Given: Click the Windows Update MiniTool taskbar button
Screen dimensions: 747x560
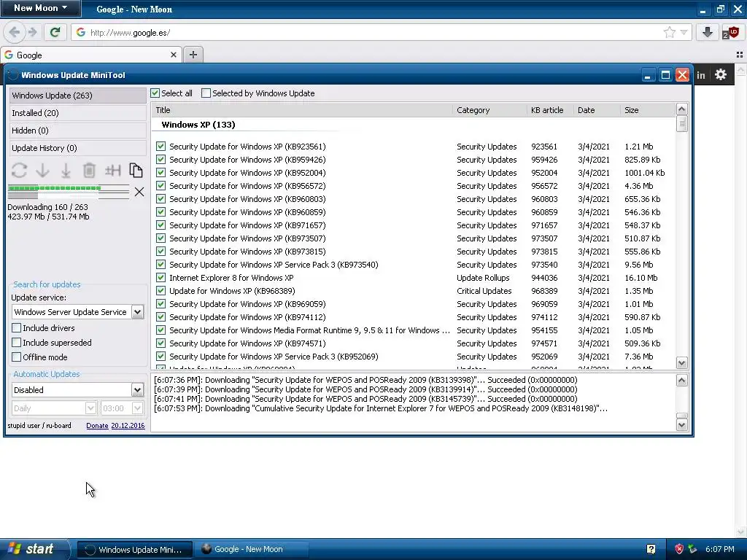Looking at the screenshot, I should point(135,550).
